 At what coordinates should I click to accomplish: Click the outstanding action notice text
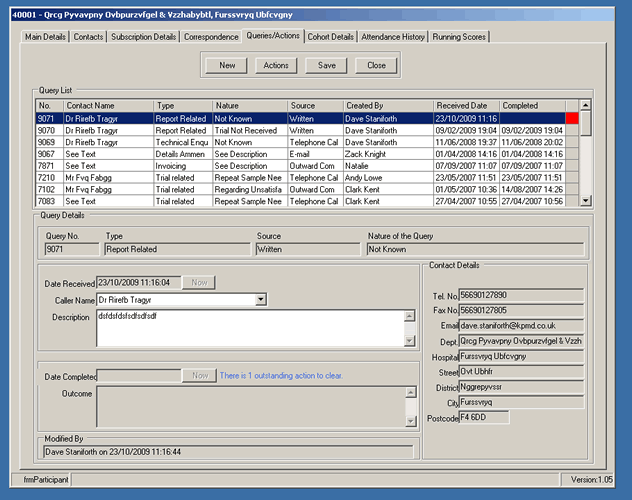[281, 376]
